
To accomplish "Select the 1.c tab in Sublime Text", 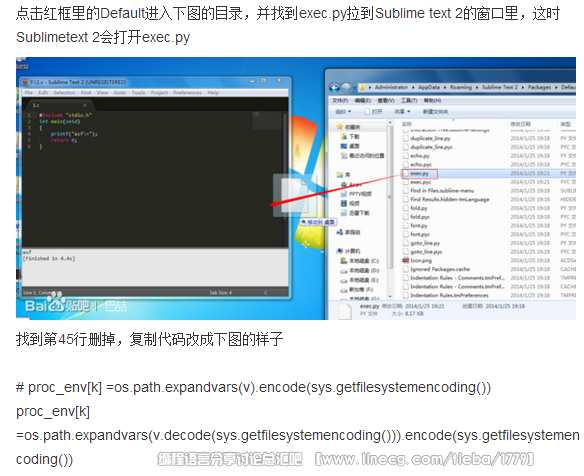I will [59, 105].
